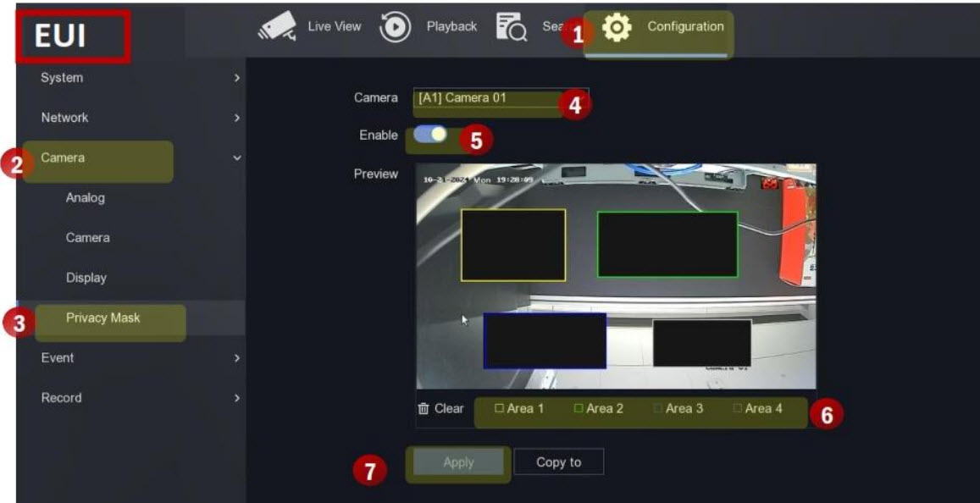The height and width of the screenshot is (503, 980).
Task: Click the Search magnifier document icon
Action: [x=512, y=27]
